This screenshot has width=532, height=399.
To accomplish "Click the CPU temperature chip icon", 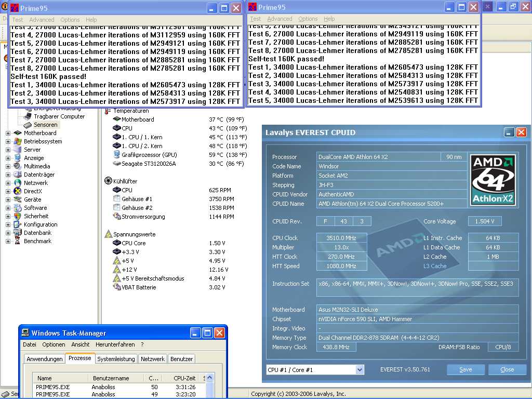I will click(117, 128).
